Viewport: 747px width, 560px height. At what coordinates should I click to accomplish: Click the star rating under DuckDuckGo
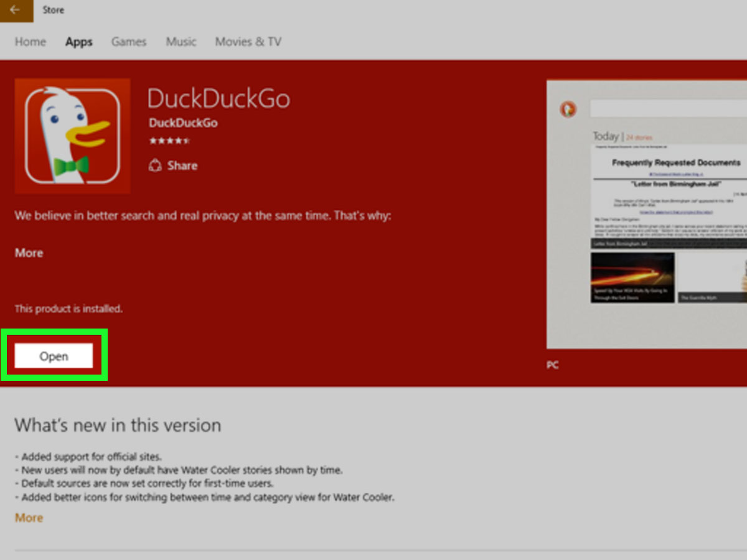tap(169, 141)
